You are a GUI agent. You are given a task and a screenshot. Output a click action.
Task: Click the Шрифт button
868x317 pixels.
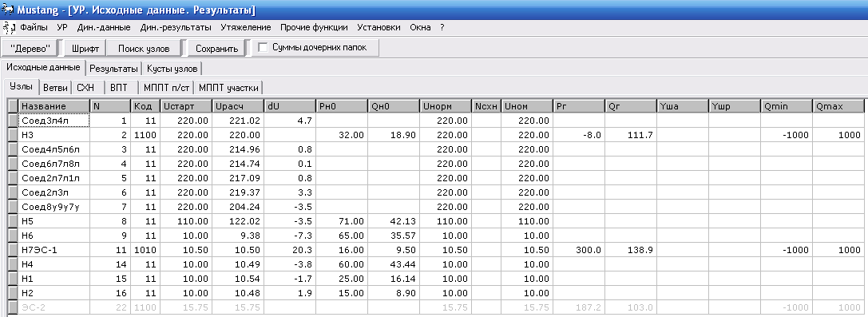(x=85, y=48)
